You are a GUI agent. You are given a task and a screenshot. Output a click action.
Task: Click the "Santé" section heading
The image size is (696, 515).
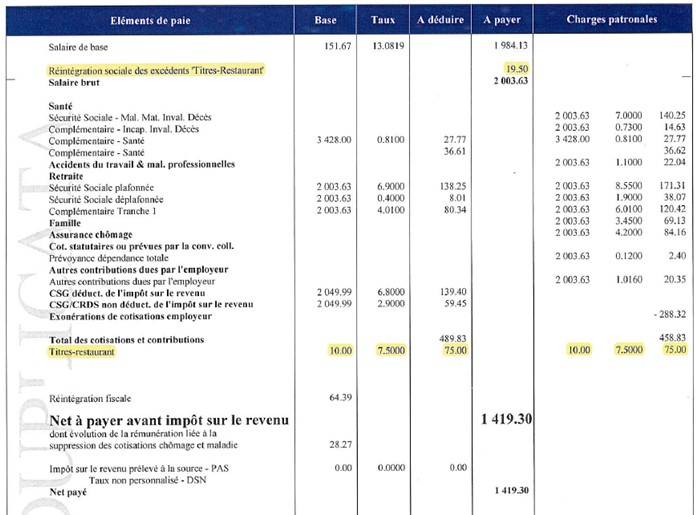click(x=60, y=106)
